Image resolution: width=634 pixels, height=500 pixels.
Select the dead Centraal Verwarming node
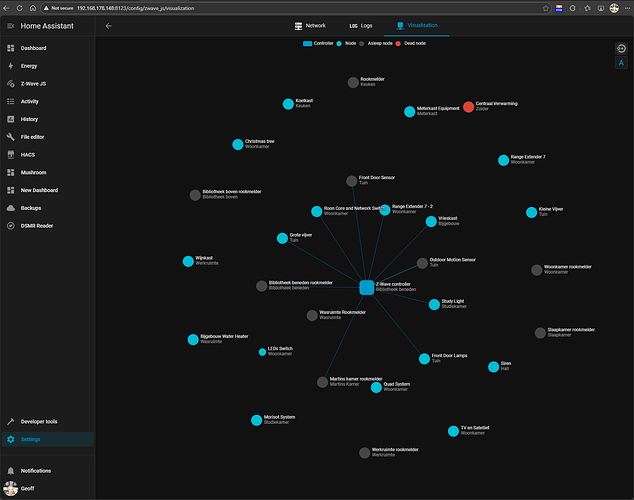(468, 107)
